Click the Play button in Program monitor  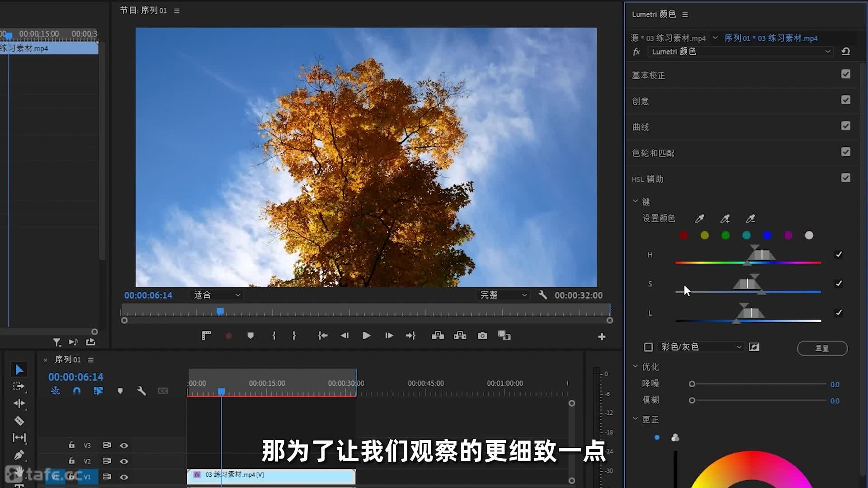[x=366, y=336]
